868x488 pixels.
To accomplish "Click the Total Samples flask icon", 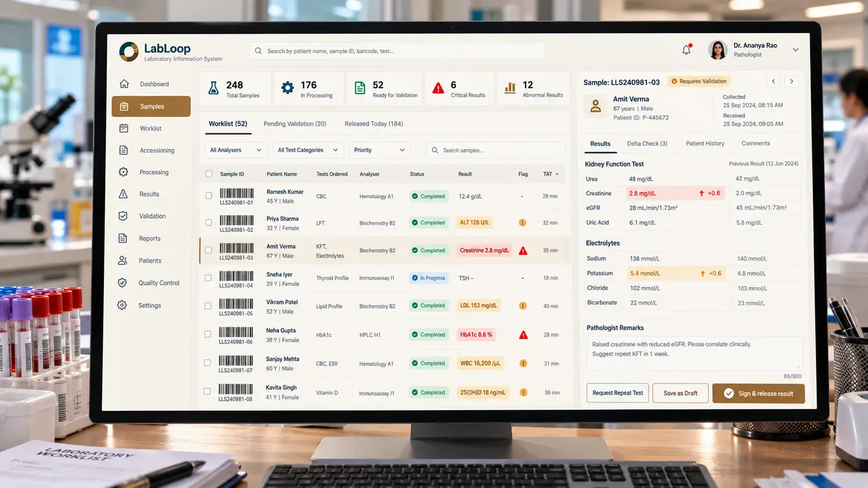I will click(213, 89).
